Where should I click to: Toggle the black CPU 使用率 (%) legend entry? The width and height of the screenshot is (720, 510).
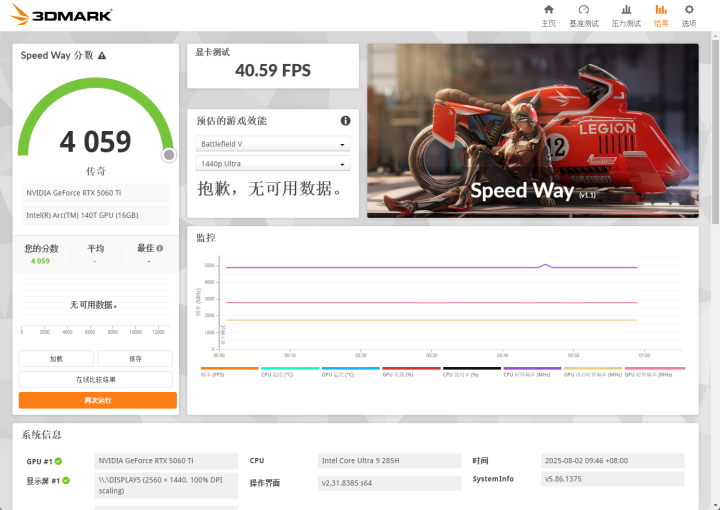pos(472,371)
